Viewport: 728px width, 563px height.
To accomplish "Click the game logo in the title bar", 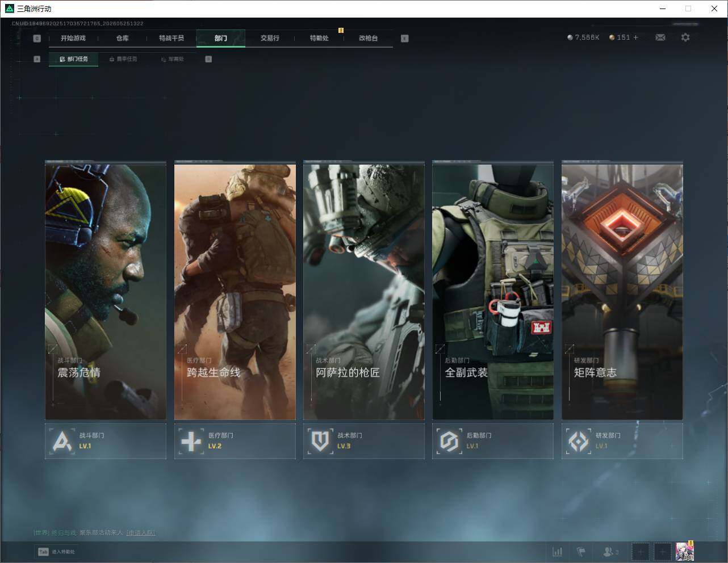I will [x=9, y=9].
